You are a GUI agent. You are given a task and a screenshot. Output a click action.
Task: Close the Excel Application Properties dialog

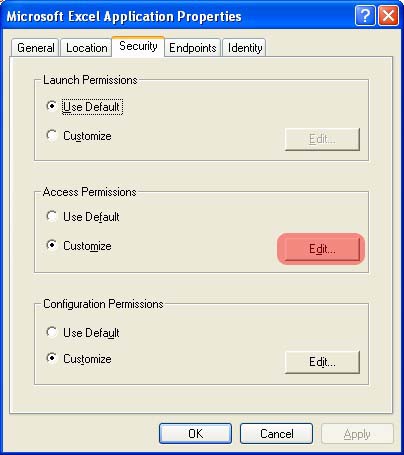[388, 15]
